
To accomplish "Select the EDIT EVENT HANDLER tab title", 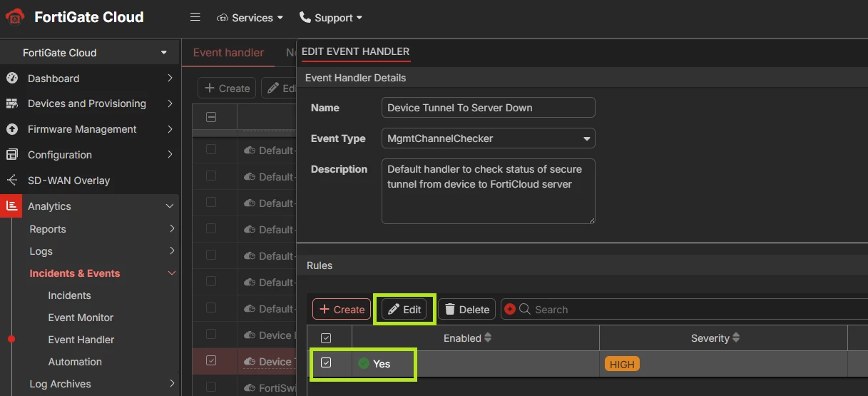I will (355, 51).
